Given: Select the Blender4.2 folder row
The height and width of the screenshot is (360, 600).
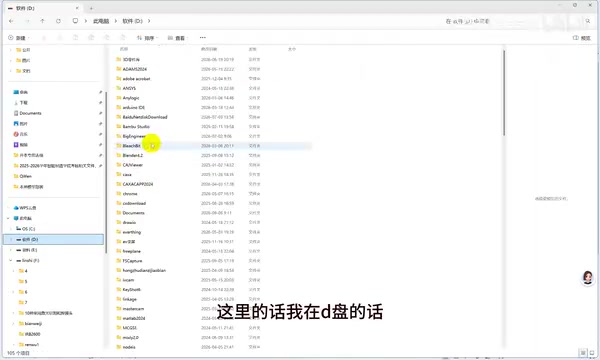Looking at the screenshot, I should click(213, 155).
